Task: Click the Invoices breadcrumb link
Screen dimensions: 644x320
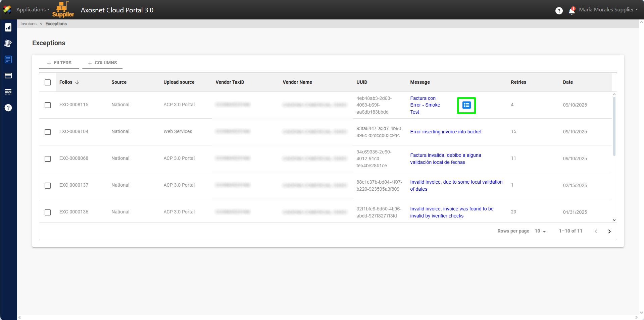Action: [29, 24]
